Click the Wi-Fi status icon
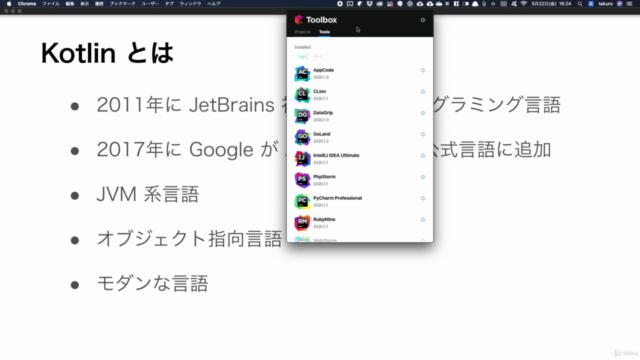The height and width of the screenshot is (360, 640). [x=524, y=4]
